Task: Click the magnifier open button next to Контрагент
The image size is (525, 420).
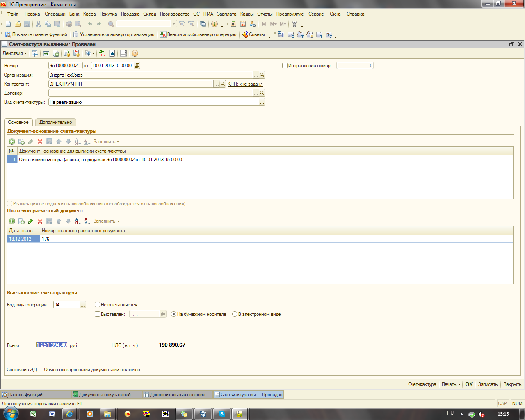Action: (223, 84)
